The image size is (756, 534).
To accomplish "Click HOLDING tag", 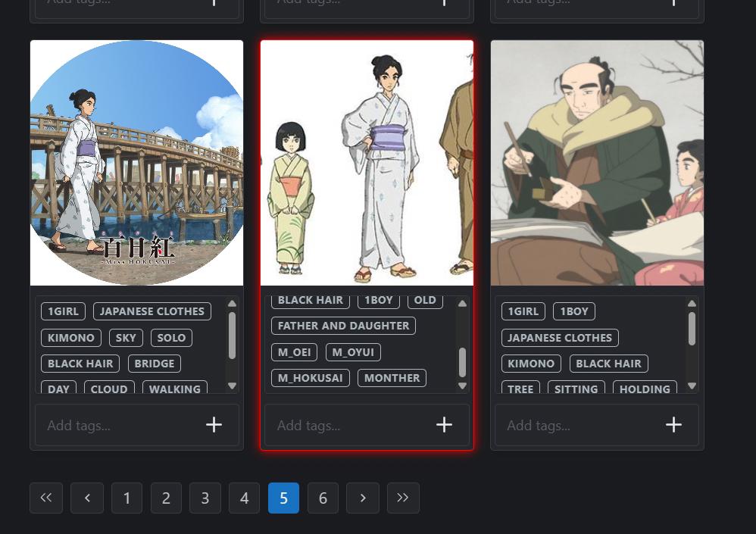I will (x=645, y=388).
